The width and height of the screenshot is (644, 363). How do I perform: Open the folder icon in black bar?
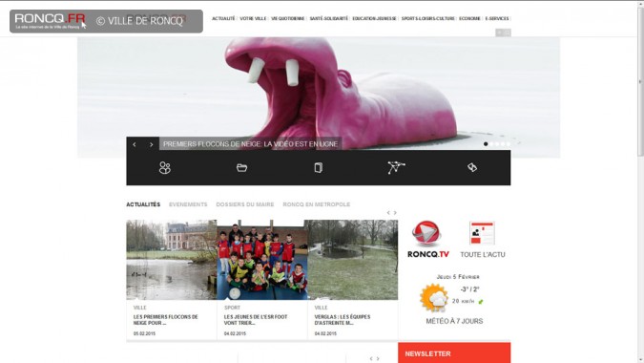coord(242,168)
